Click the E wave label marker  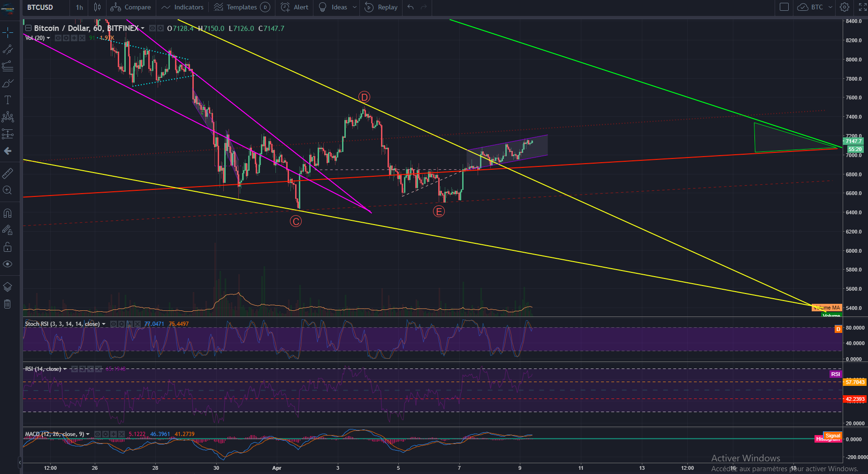(x=439, y=212)
